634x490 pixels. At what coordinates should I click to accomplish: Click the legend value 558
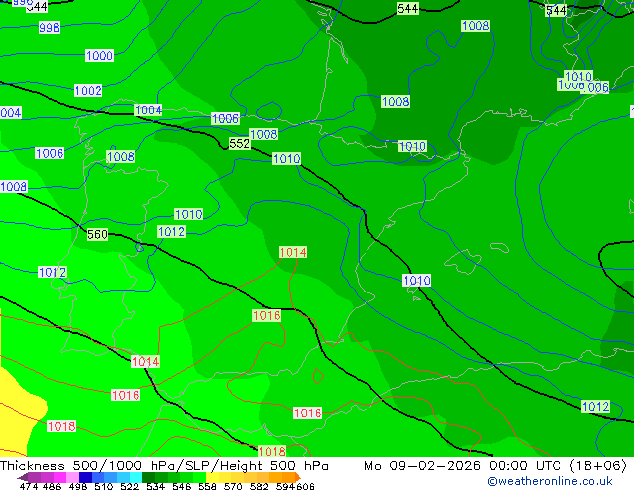click(207, 486)
